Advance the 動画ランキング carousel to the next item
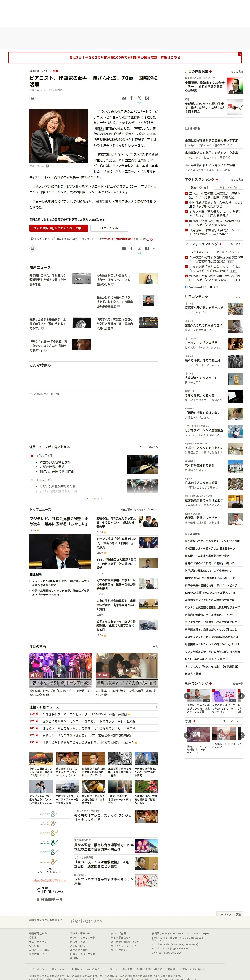The image size is (250, 980). 241,696
